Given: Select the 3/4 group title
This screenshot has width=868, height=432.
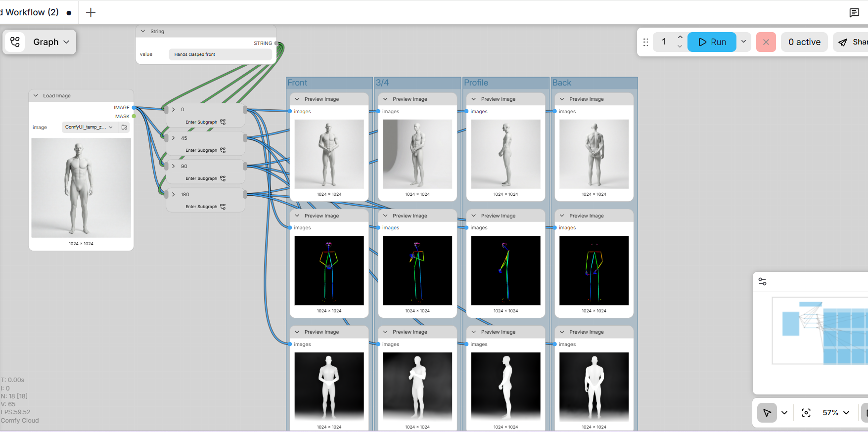Looking at the screenshot, I should pyautogui.click(x=382, y=83).
